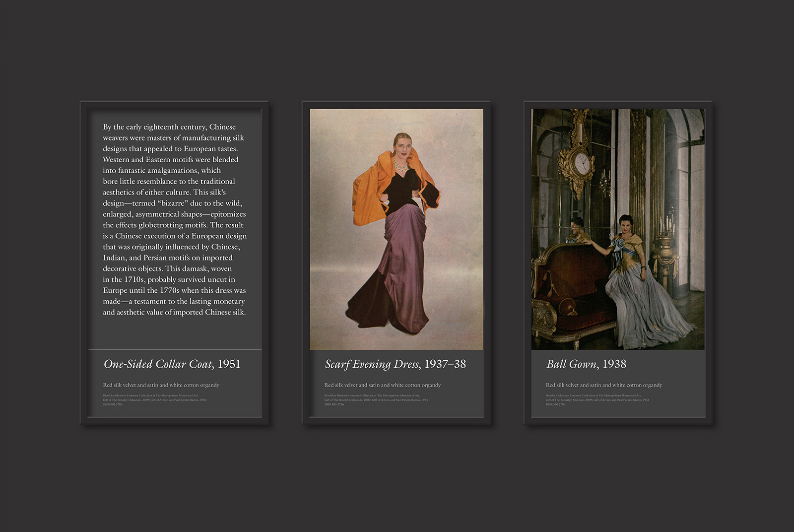Click the "One-Sided Collar Coat, 1951" title
Image resolution: width=794 pixels, height=532 pixels.
click(x=172, y=364)
